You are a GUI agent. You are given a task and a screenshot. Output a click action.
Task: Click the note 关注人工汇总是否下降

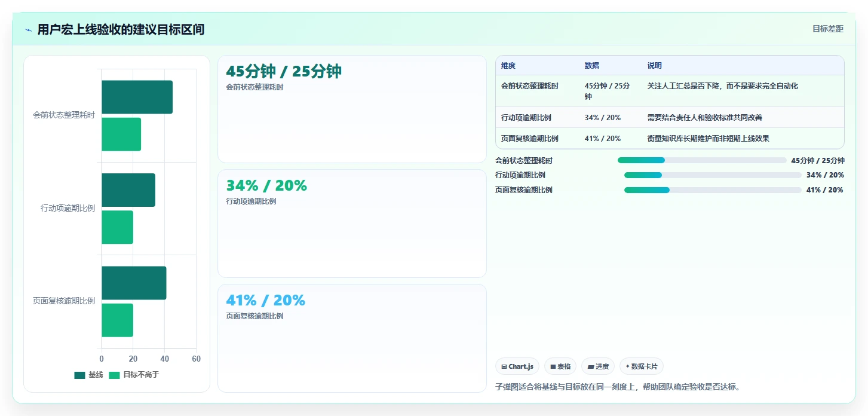click(x=683, y=86)
